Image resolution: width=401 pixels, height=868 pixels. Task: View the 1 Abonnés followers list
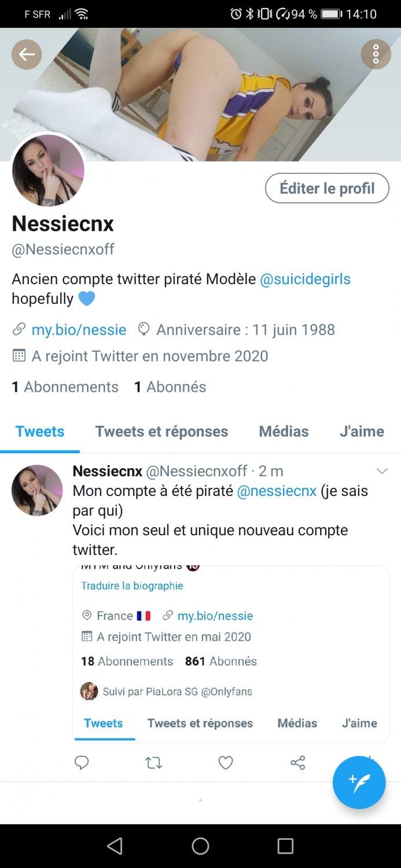(x=170, y=387)
